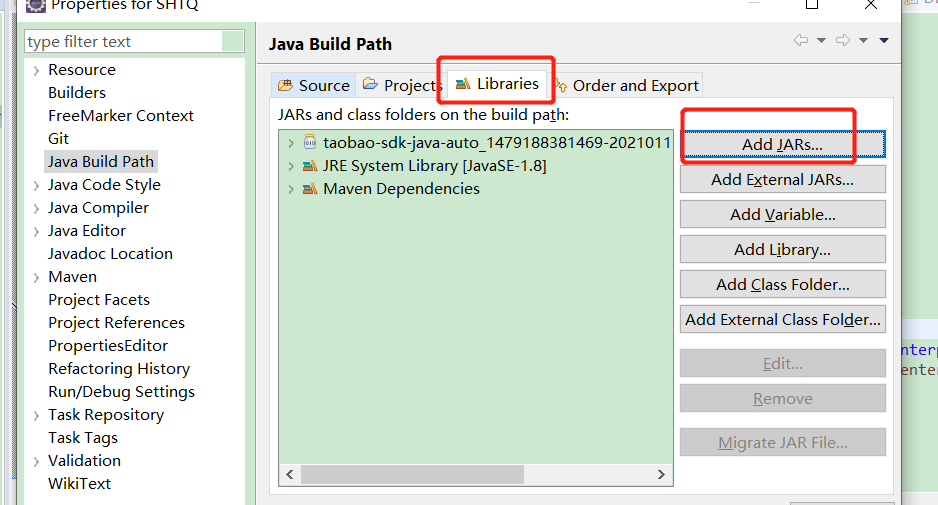
Task: Expand the JRE System Library node
Action: tap(291, 166)
